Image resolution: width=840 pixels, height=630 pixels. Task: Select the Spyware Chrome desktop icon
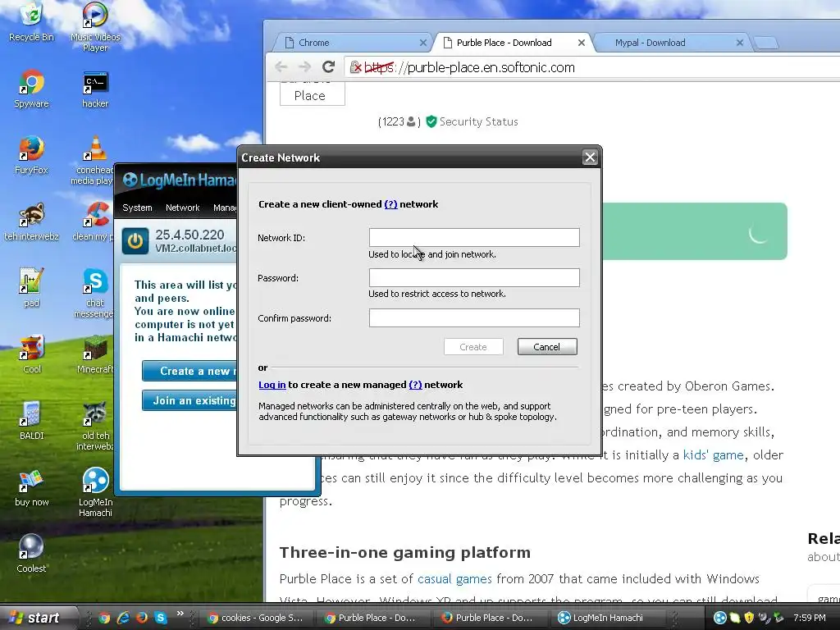coord(31,89)
